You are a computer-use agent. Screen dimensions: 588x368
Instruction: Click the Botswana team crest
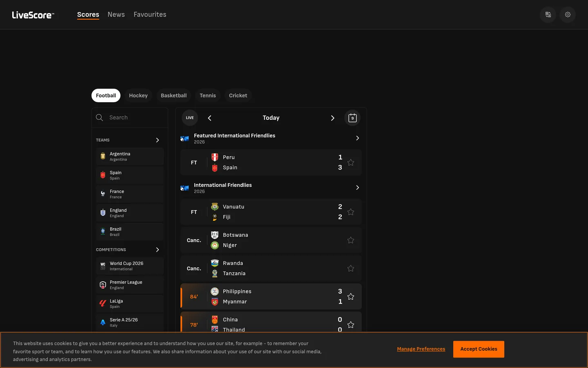point(215,235)
